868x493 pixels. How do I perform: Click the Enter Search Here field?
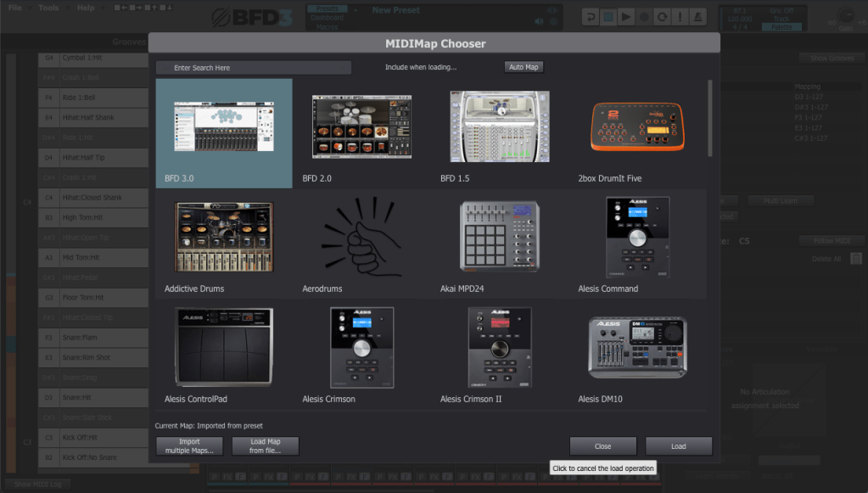click(253, 68)
